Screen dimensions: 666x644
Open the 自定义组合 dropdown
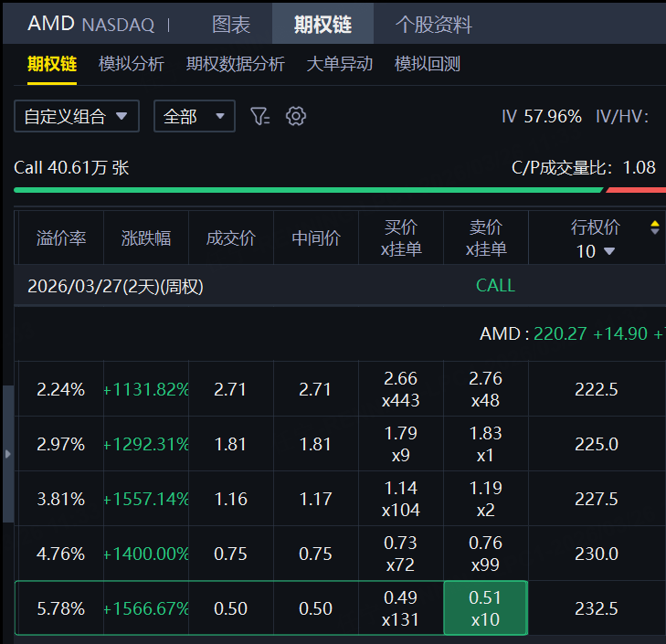pos(76,116)
